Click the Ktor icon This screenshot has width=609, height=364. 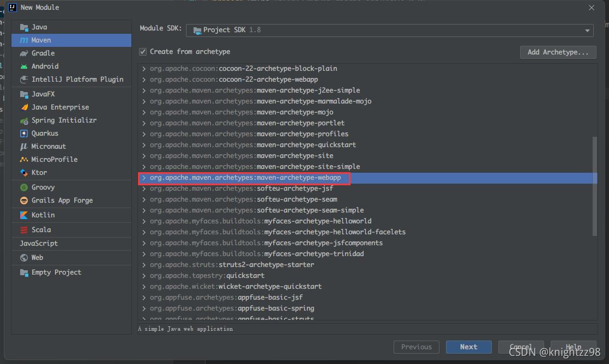[24, 173]
